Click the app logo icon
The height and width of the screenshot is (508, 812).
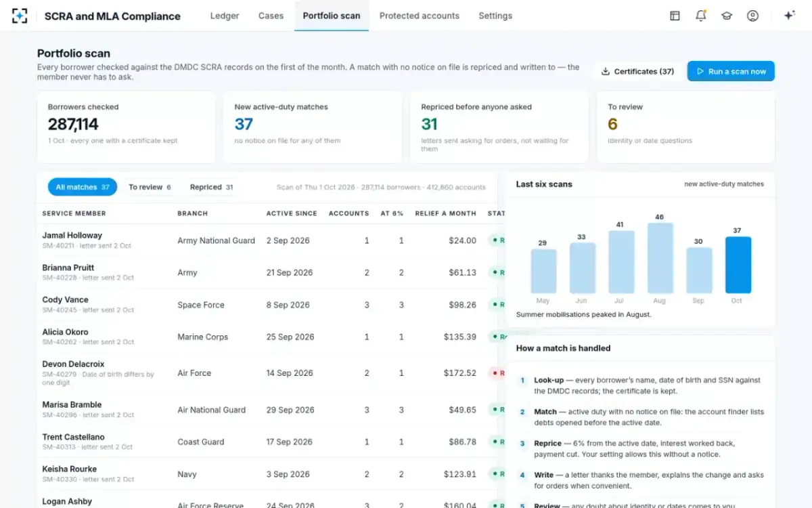tap(20, 16)
